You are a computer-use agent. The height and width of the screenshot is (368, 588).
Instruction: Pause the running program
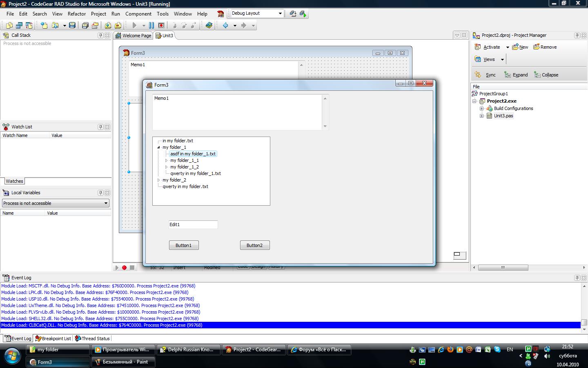(151, 25)
